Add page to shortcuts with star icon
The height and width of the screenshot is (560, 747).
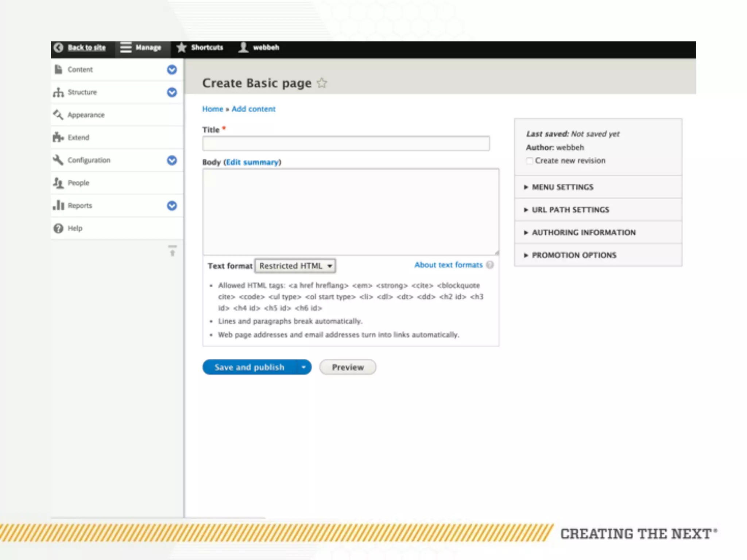point(322,83)
